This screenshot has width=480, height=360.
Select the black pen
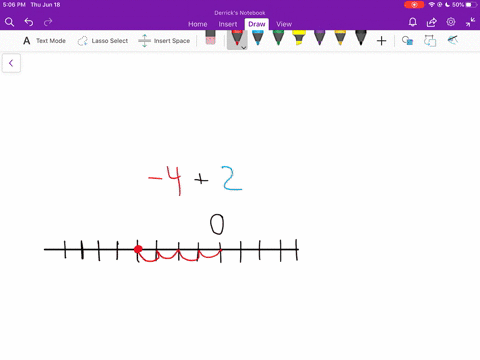point(361,38)
